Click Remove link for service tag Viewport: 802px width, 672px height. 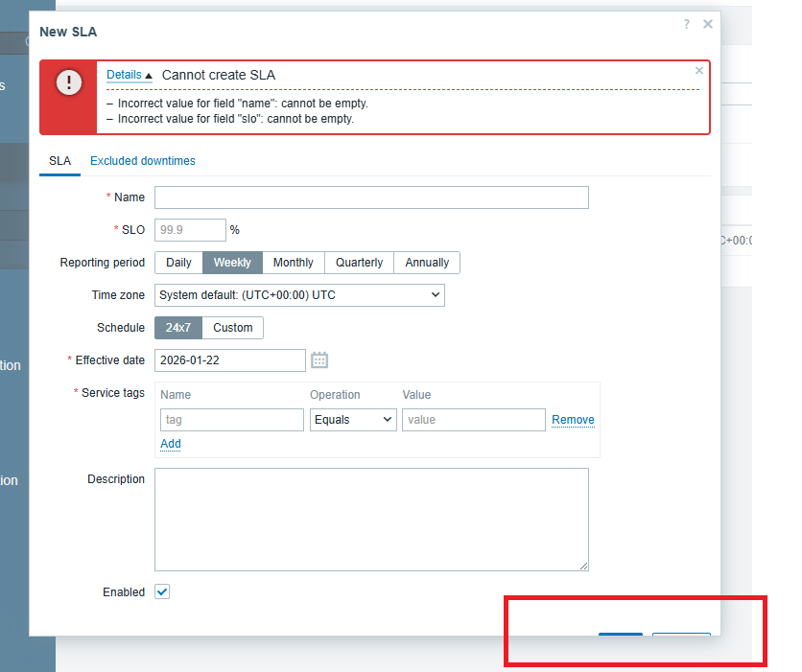point(573,420)
